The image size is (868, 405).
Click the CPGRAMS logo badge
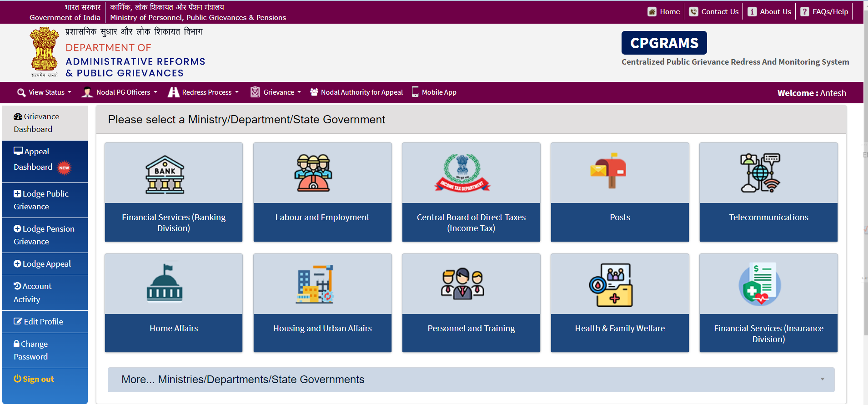point(664,43)
